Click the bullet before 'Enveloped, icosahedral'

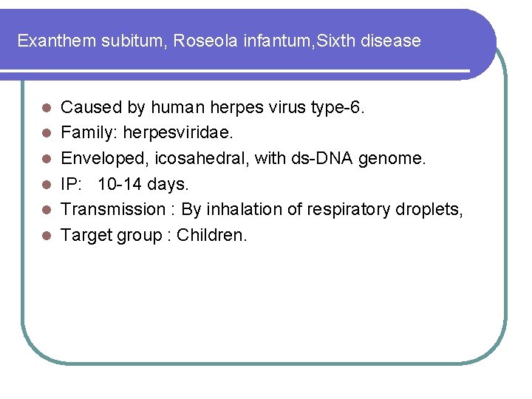tap(47, 159)
